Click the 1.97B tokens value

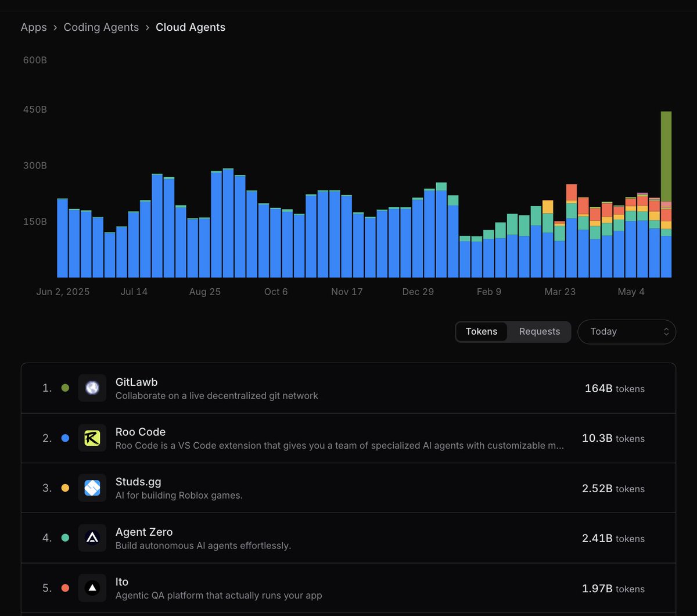(613, 589)
